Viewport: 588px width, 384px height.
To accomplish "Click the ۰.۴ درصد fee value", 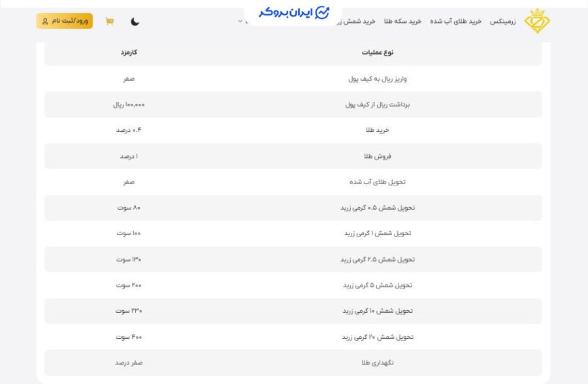I will pos(129,130).
